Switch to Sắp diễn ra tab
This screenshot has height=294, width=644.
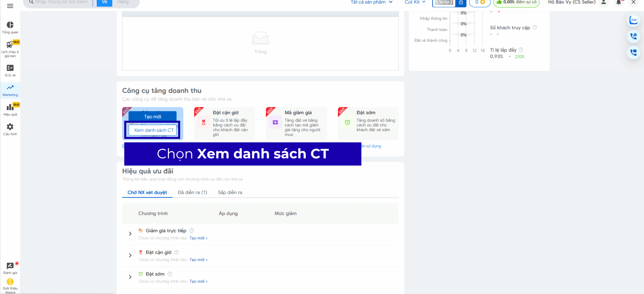(x=230, y=192)
